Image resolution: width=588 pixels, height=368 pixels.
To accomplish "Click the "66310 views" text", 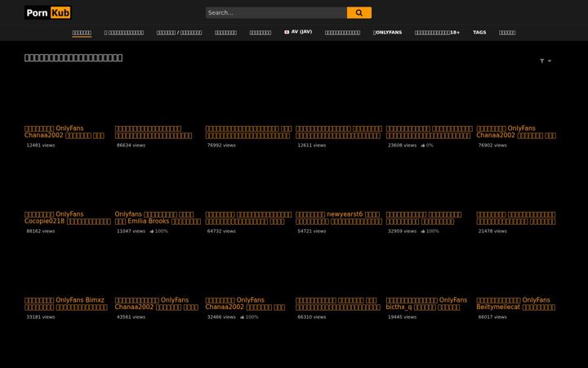I will point(312,317).
